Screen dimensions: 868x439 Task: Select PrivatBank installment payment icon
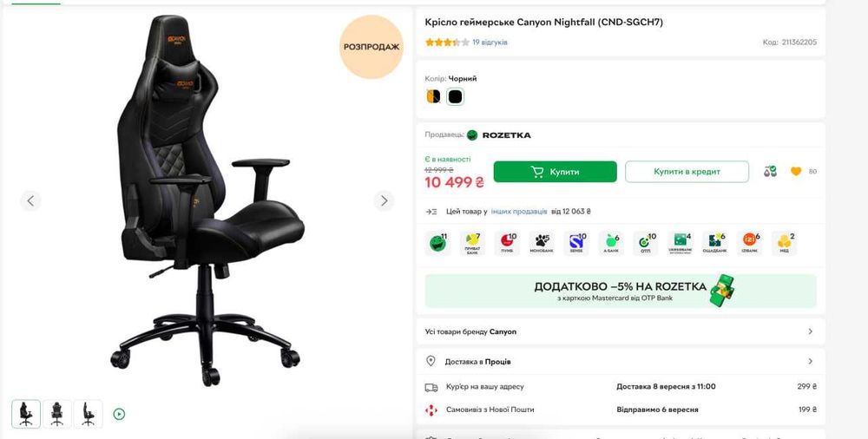click(472, 243)
